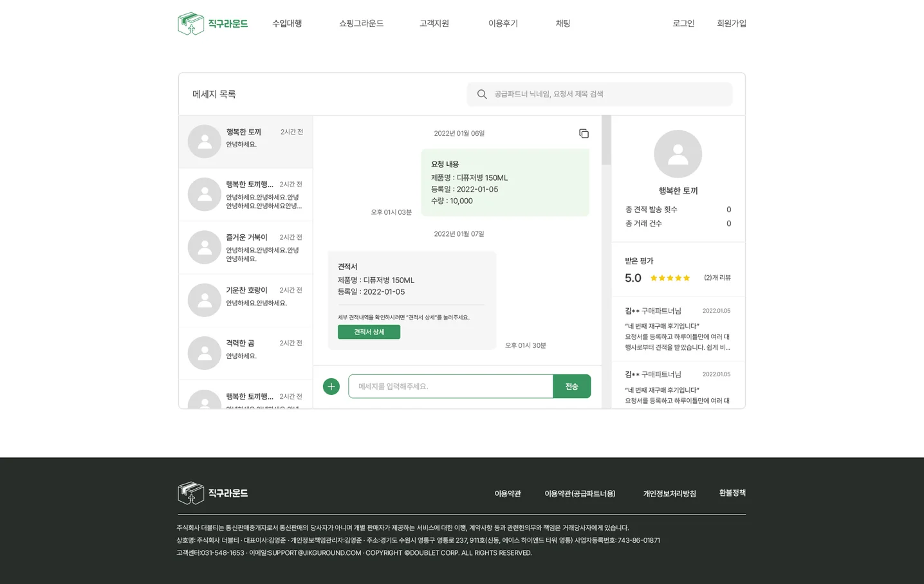Click the 메세지 목록 heading

click(x=214, y=94)
